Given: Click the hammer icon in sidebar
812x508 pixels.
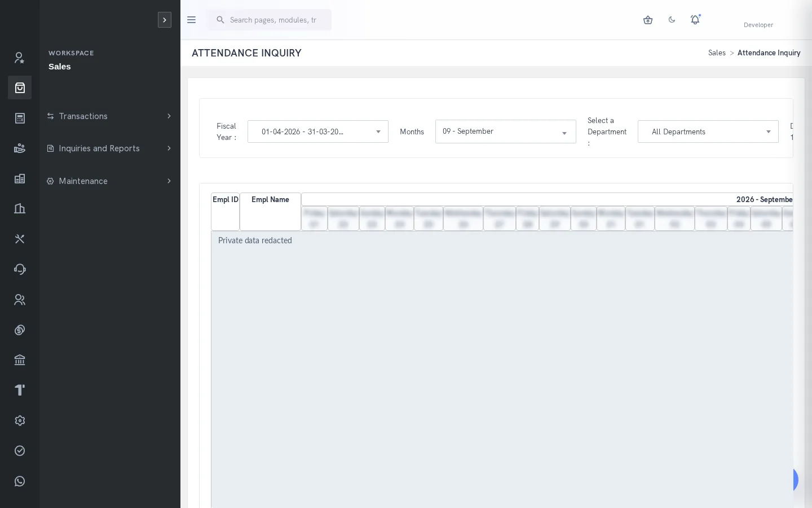Looking at the screenshot, I should click(20, 390).
